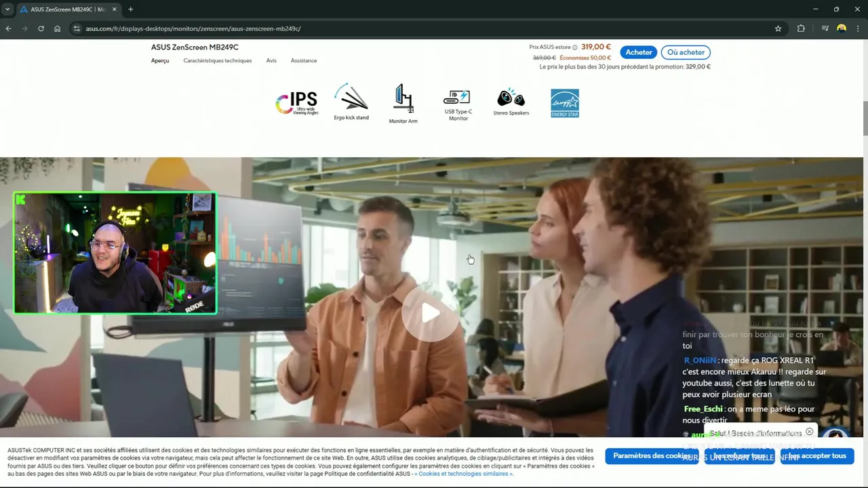Click Les refuser tous cookies button
The height and width of the screenshot is (488, 868).
click(x=739, y=456)
